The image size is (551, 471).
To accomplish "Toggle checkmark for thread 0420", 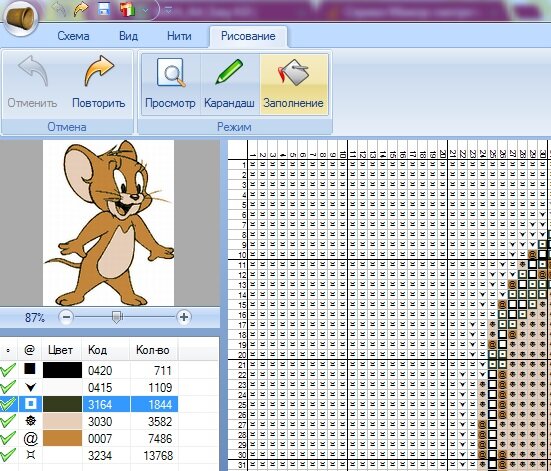I will [8, 370].
